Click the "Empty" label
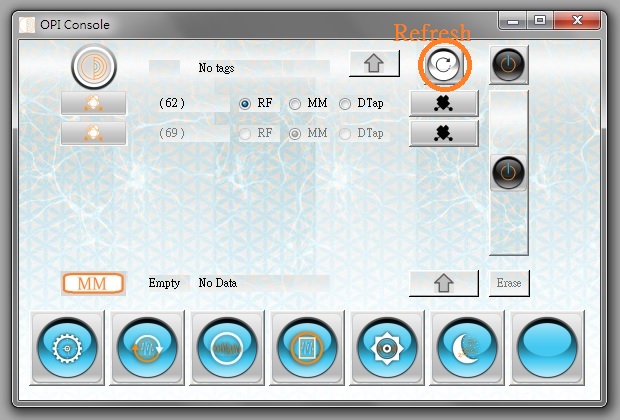Screen dimensions: 620x420 pyautogui.click(x=164, y=283)
